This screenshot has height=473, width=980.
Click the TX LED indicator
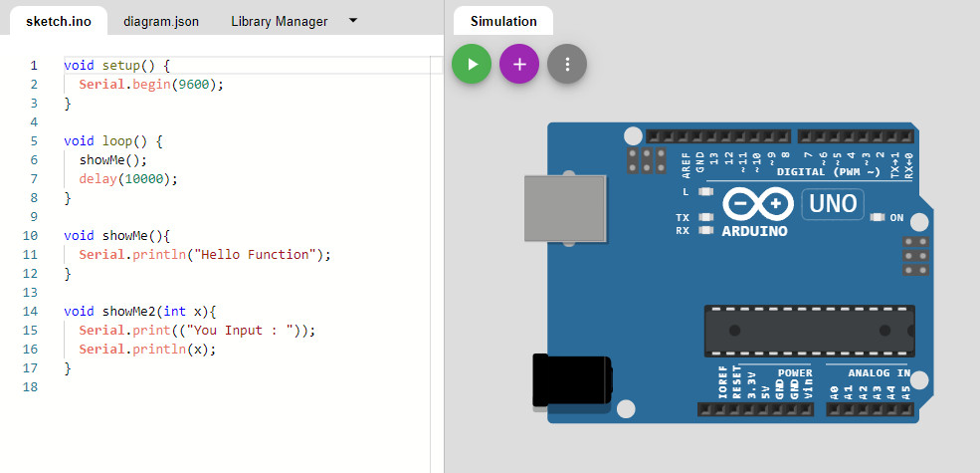point(706,217)
